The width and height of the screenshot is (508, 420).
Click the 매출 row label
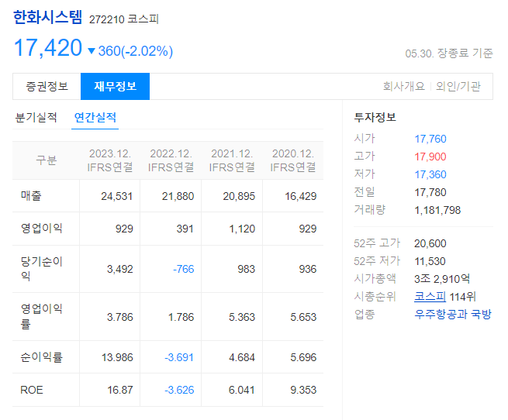pyautogui.click(x=31, y=195)
